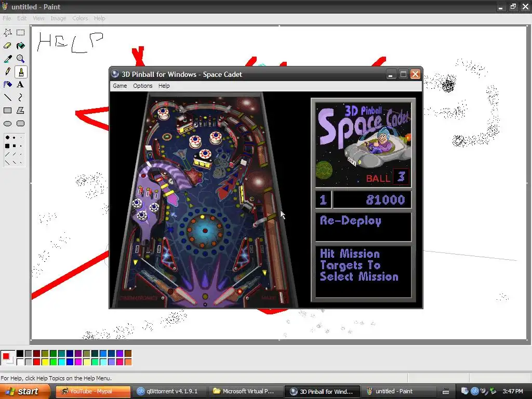Click the green arrow tray icon

click(x=494, y=391)
